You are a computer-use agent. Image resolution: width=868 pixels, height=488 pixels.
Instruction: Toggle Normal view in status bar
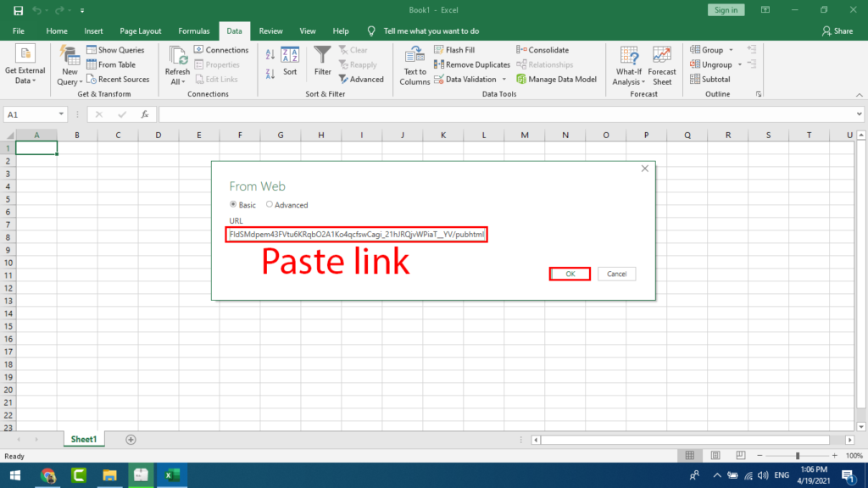(x=690, y=455)
